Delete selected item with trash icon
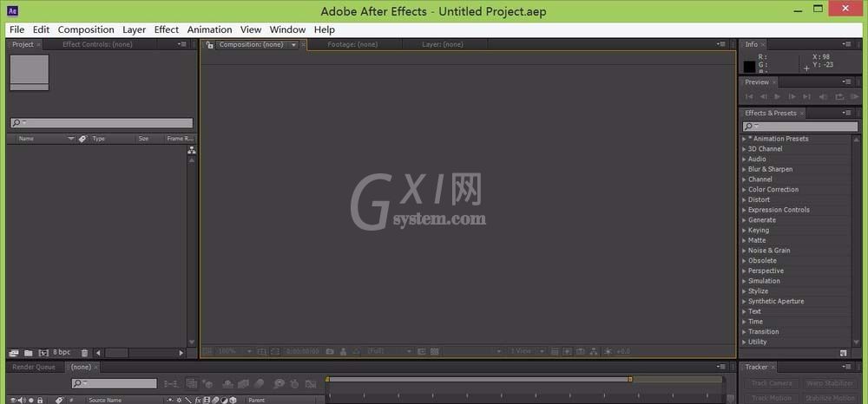Viewport: 868px width, 404px height. (84, 353)
